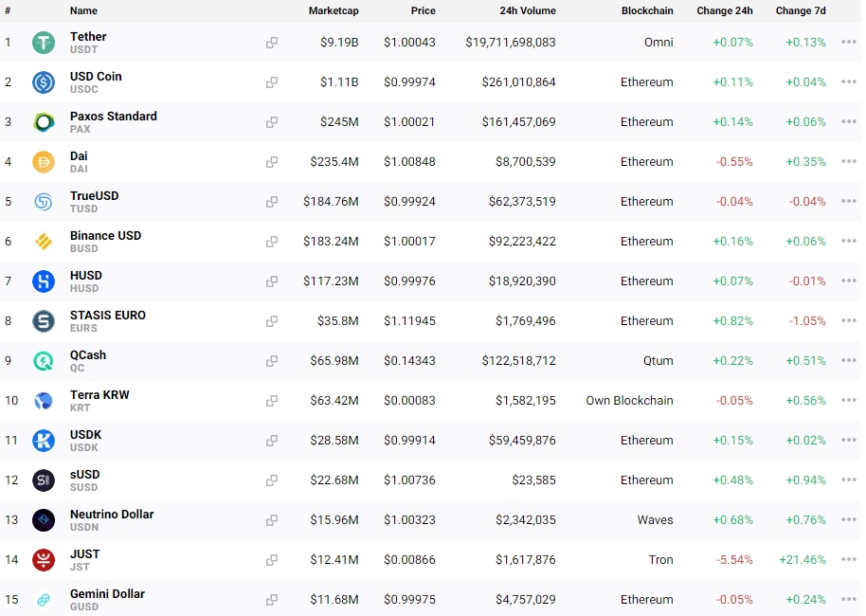Open USD Coin external link icon

272,82
